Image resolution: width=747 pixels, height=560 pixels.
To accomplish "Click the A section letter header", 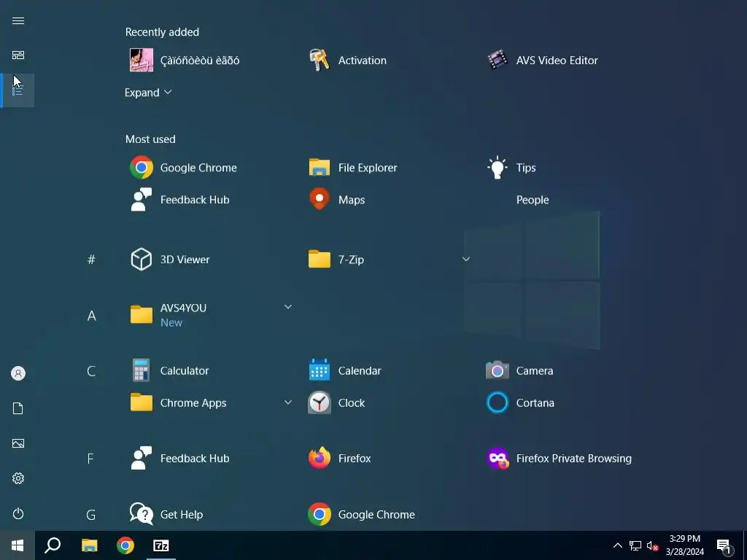I will click(91, 315).
